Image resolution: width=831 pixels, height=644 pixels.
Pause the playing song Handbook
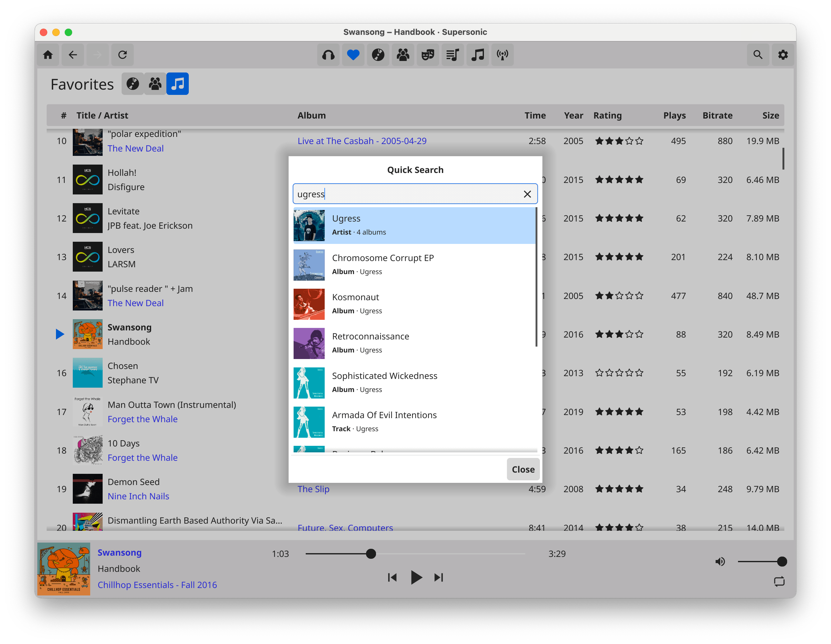point(417,577)
